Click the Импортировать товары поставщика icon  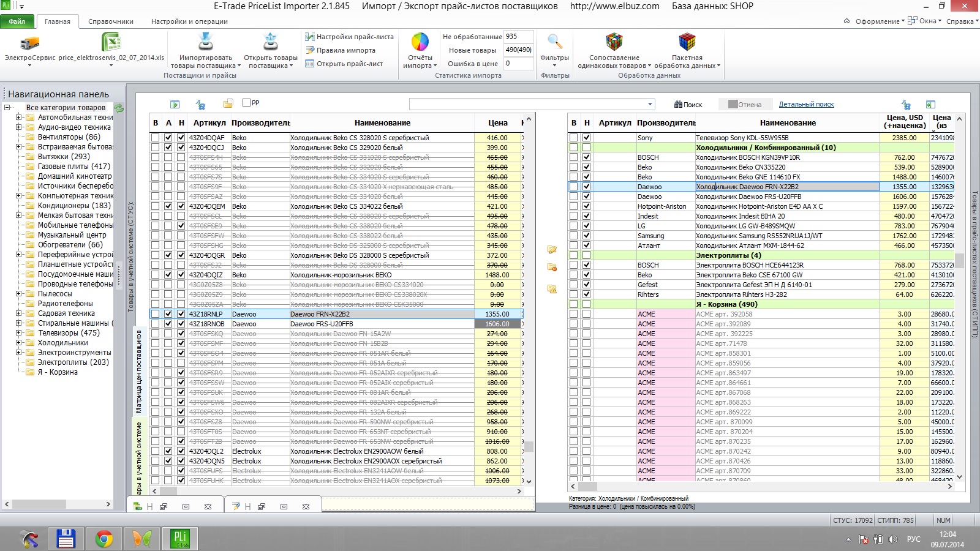(206, 42)
